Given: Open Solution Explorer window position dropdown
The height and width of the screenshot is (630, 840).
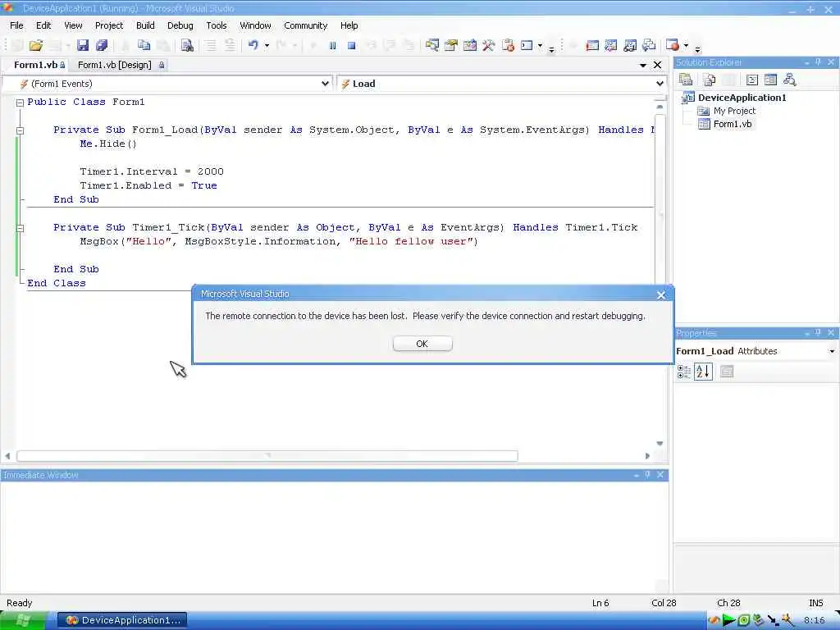Looking at the screenshot, I should coord(807,62).
